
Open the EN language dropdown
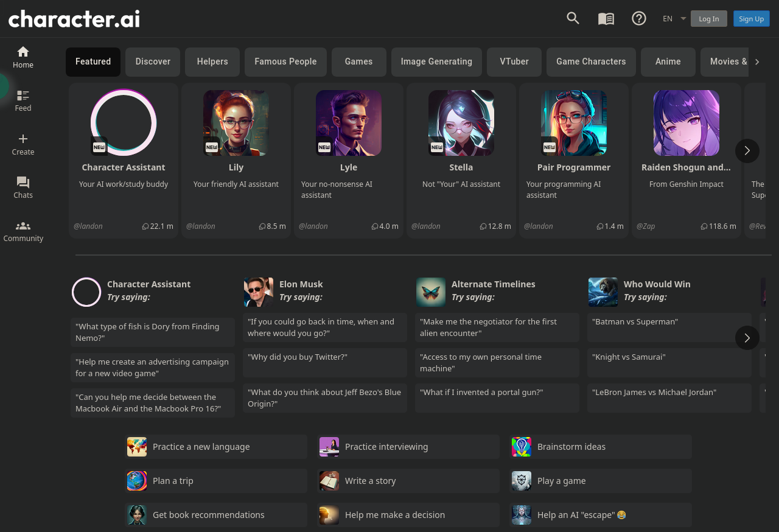674,19
